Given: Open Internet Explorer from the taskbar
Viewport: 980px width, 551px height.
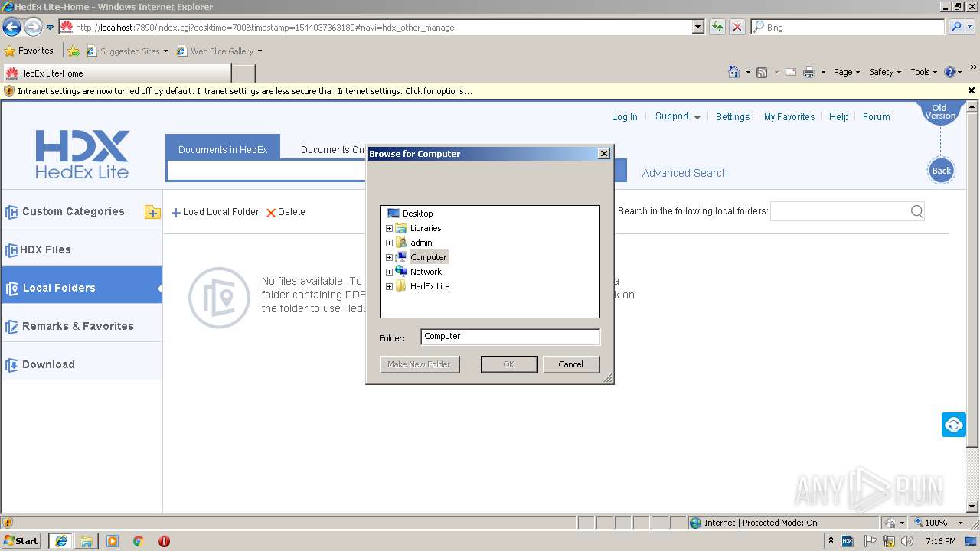Looking at the screenshot, I should (60, 541).
